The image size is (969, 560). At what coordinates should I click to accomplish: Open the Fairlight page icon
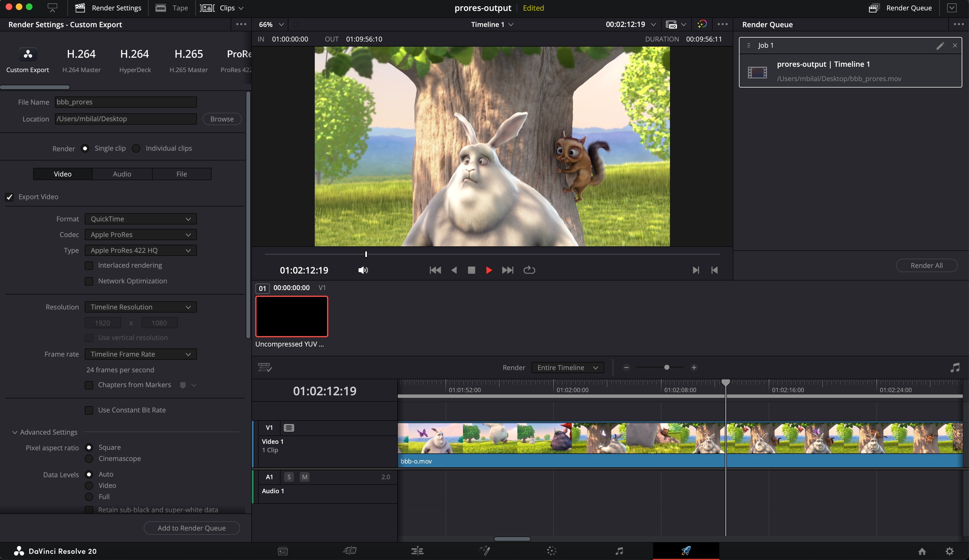pyautogui.click(x=619, y=551)
